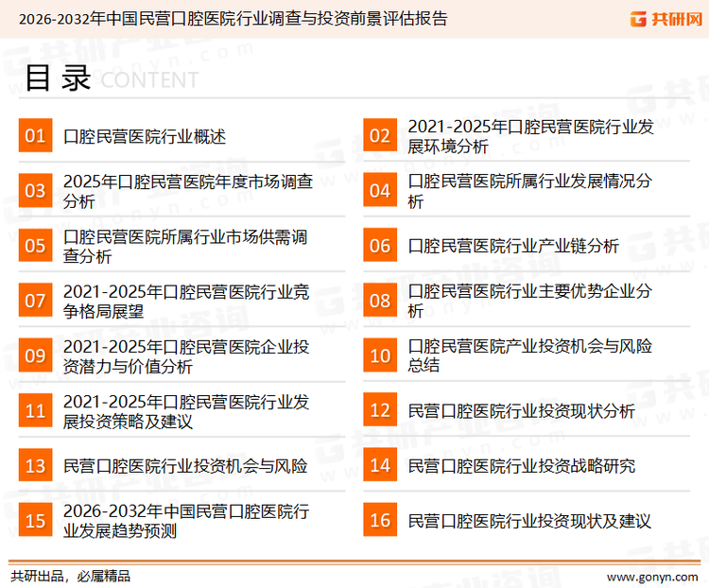Click the orange 10 number badge

point(380,355)
